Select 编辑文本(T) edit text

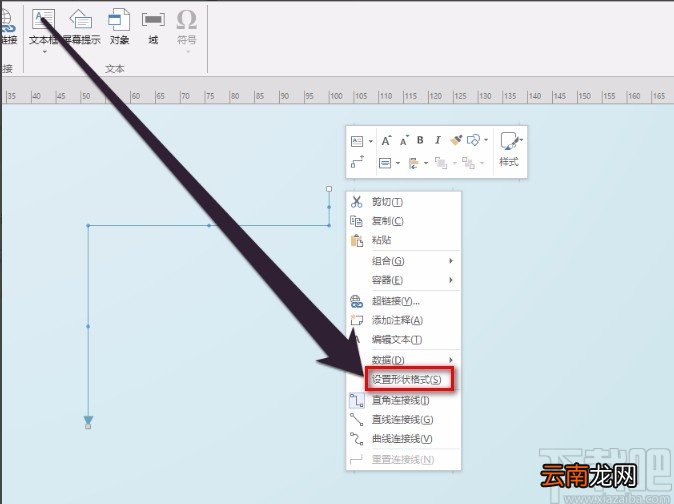tap(404, 340)
